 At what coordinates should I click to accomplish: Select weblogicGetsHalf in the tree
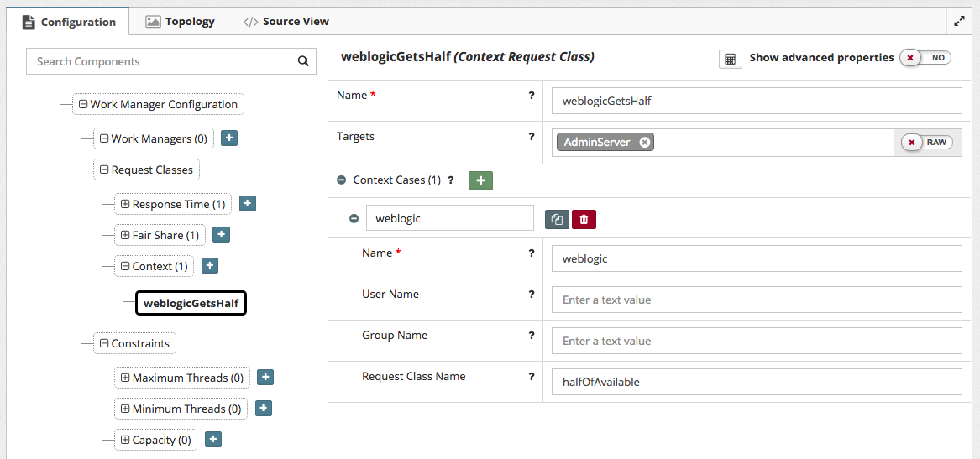[x=191, y=303]
